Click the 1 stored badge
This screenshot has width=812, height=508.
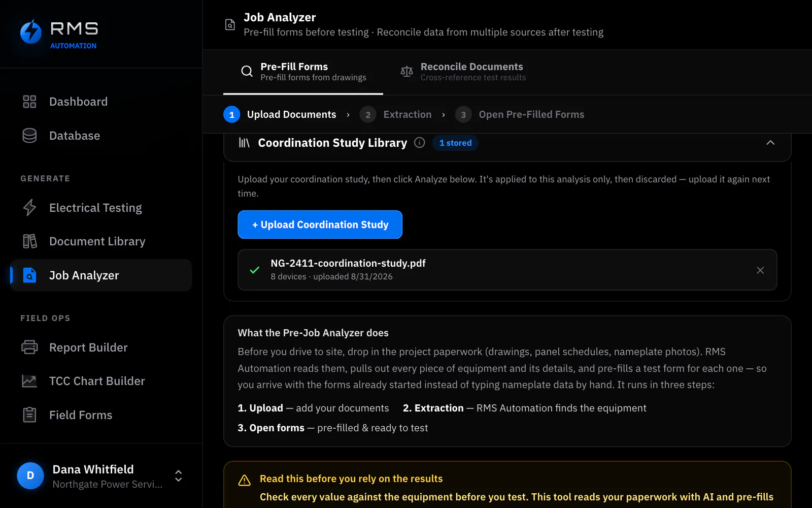click(x=455, y=143)
